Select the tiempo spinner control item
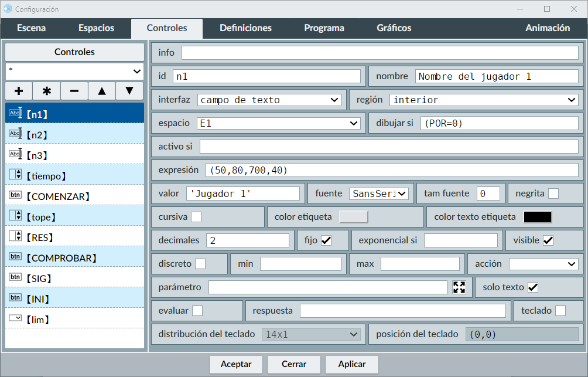588x377 pixels. [74, 176]
